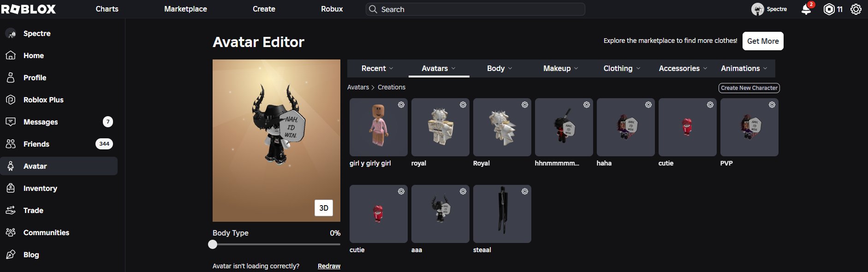
Task: Click the Roblox Plus icon in sidebar
Action: 11,100
